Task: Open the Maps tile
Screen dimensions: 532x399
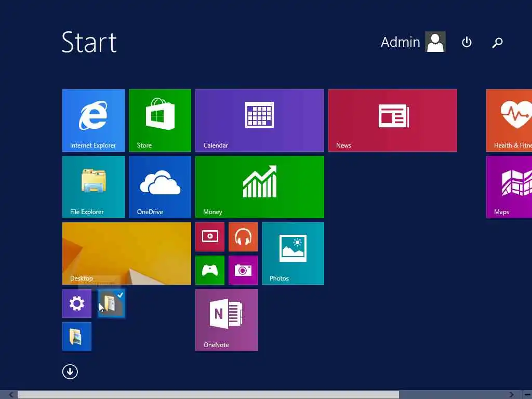Action: pos(509,187)
